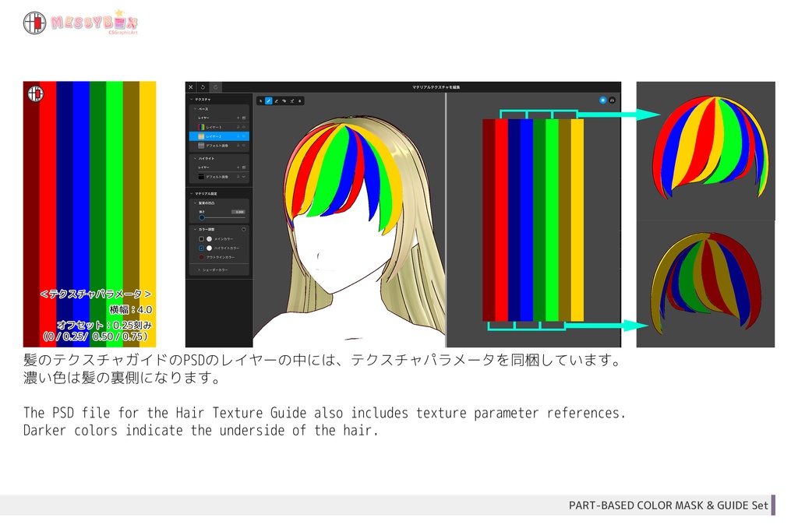Toggle visibility of ベース デフォルト画像 layer
Screen dimensions: 798x532
[x=244, y=146]
